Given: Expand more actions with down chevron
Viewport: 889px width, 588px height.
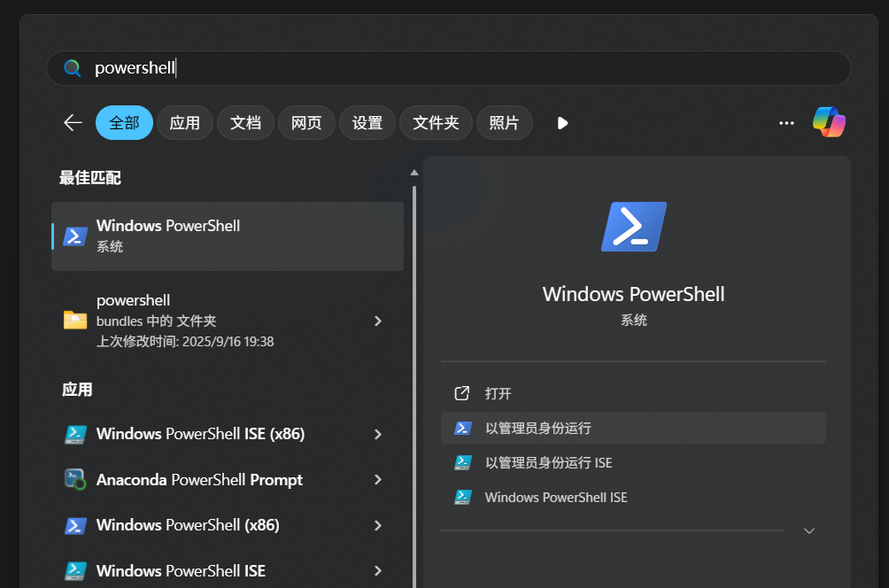Looking at the screenshot, I should [x=808, y=530].
